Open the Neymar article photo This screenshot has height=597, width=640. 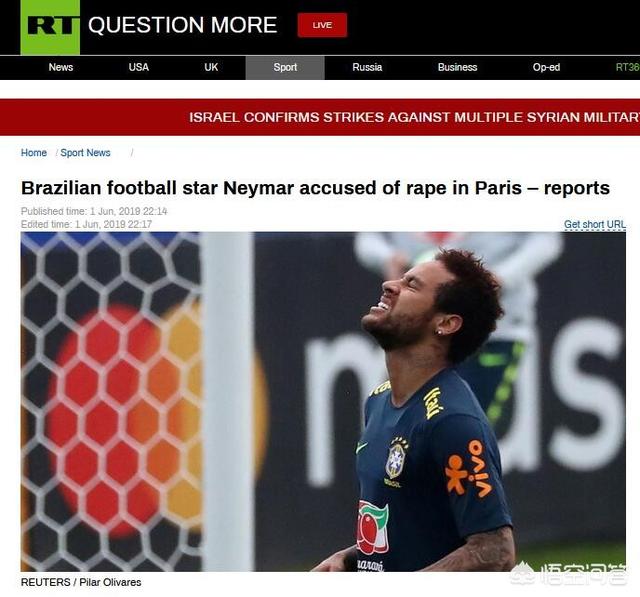pos(323,402)
